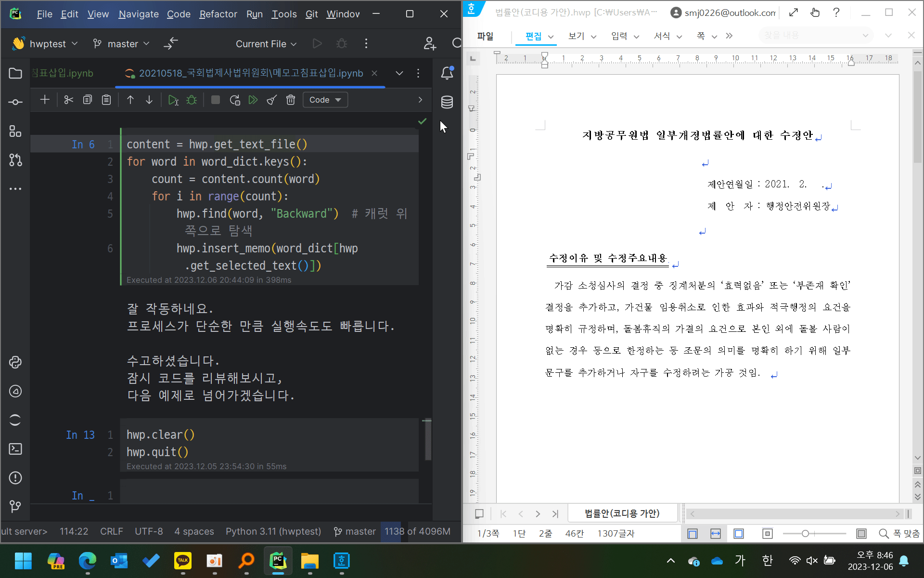
Task: Click the Run Cell and Select Below icon
Action: (x=173, y=100)
